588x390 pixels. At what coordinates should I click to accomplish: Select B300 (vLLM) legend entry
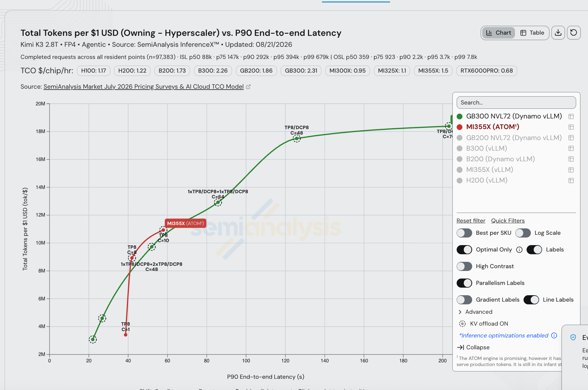tap(486, 149)
